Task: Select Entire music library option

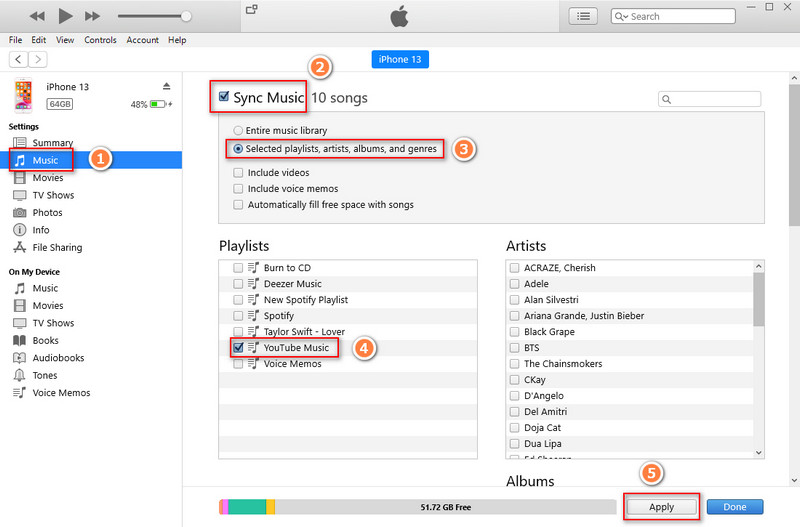Action: pyautogui.click(x=238, y=131)
